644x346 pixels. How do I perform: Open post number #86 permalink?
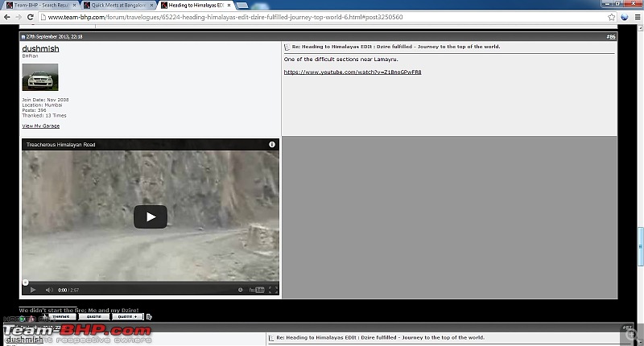(x=611, y=36)
